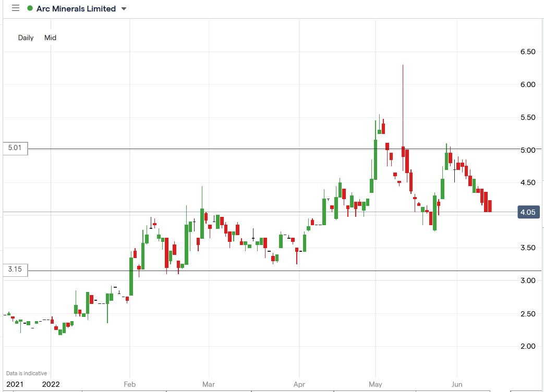Click the 2022 label on time axis
Viewport: 544px width, 392px height.
pyautogui.click(x=51, y=384)
